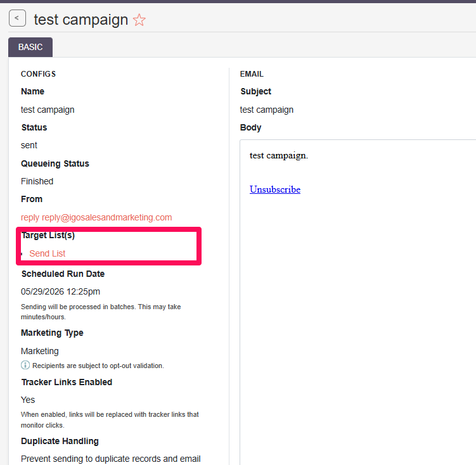Go back using the arrow button

coord(17,18)
